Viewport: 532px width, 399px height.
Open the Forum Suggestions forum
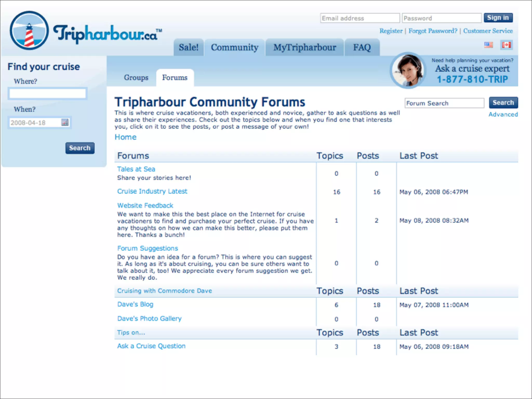coord(148,248)
